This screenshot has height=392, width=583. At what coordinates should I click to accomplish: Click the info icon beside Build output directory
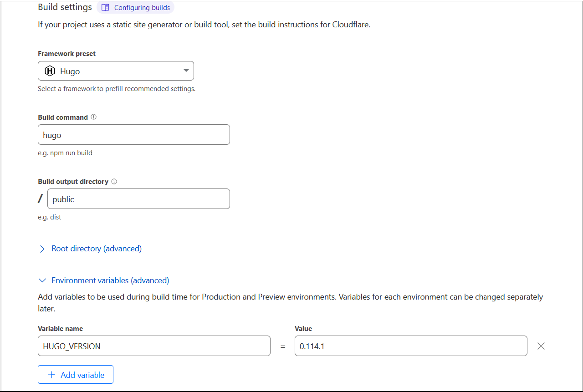pos(114,181)
